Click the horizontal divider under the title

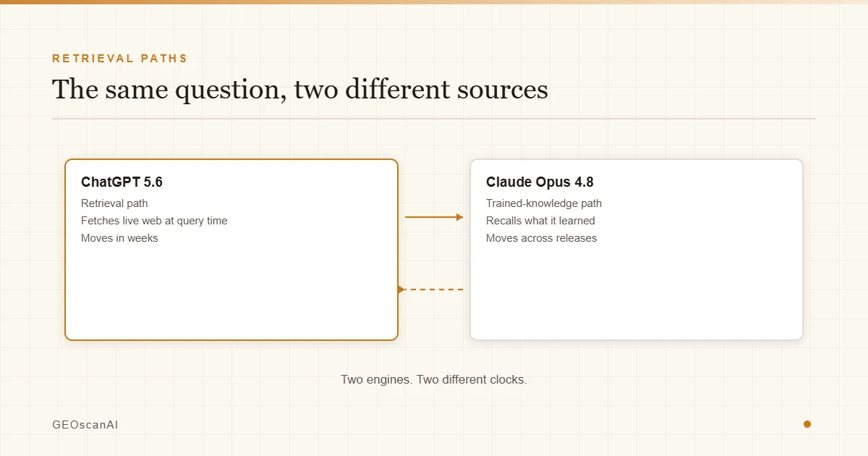[x=434, y=118]
